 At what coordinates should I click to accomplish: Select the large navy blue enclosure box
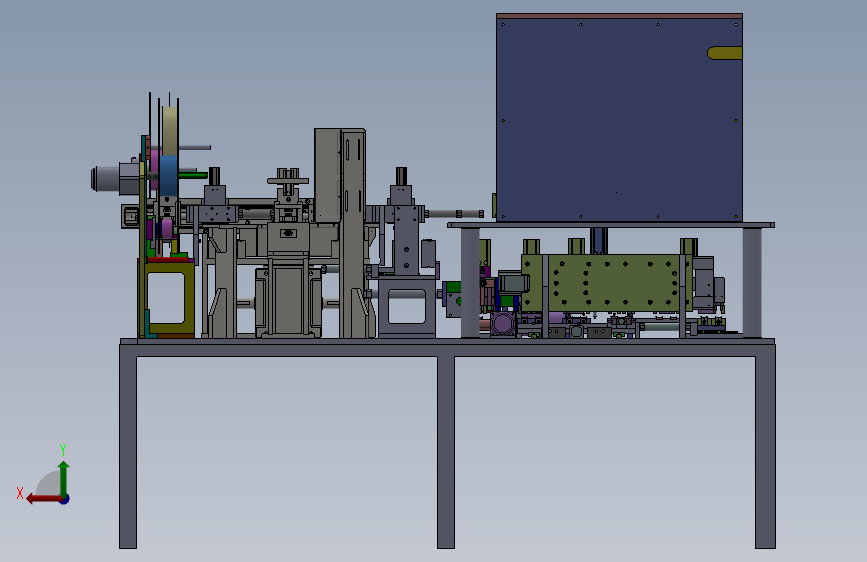click(x=619, y=119)
